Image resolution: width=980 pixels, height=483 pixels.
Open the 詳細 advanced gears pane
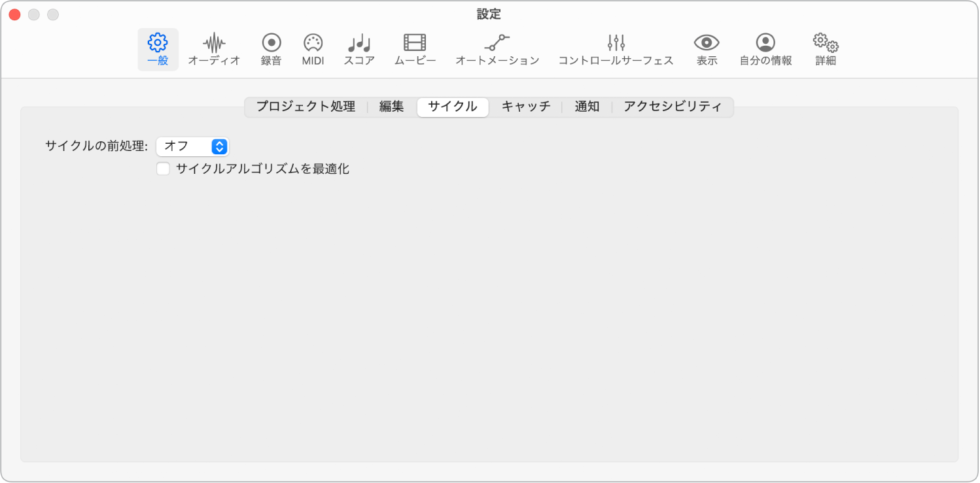[x=826, y=50]
